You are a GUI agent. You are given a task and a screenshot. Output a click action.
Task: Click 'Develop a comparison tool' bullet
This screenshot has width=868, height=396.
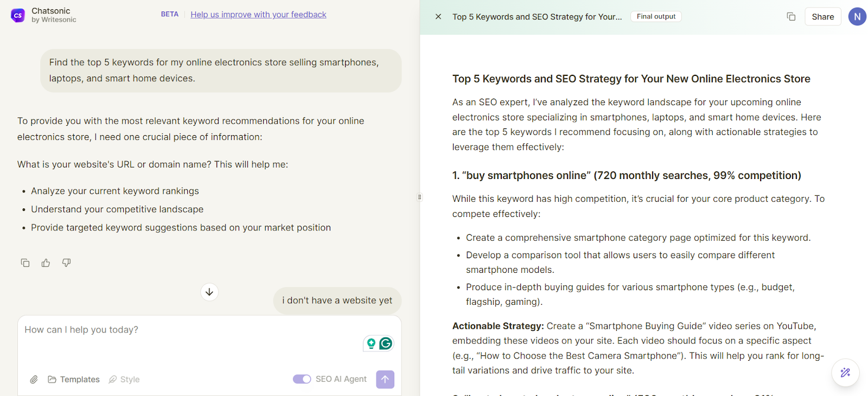[x=620, y=263]
